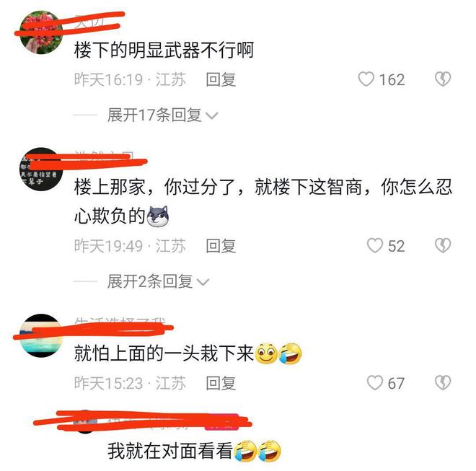Dislike the 15:23 comment with broken heart
This screenshot has height=471, width=476.
tap(443, 382)
